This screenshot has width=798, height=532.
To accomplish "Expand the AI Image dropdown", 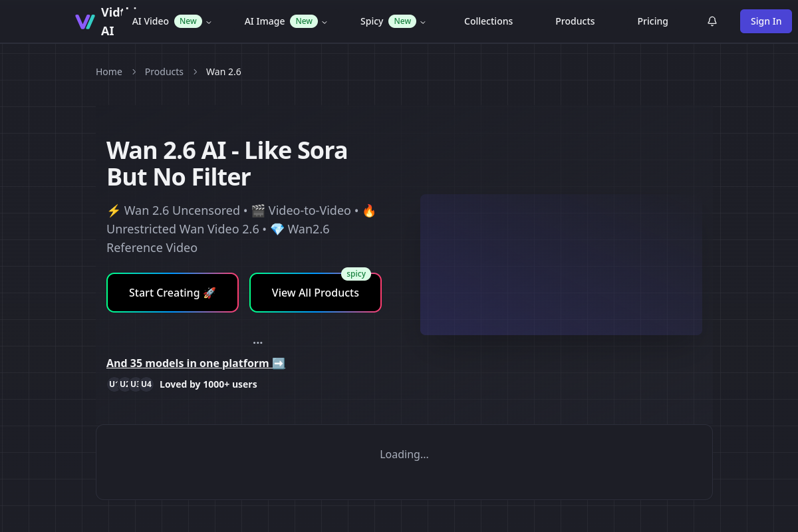I will [325, 22].
